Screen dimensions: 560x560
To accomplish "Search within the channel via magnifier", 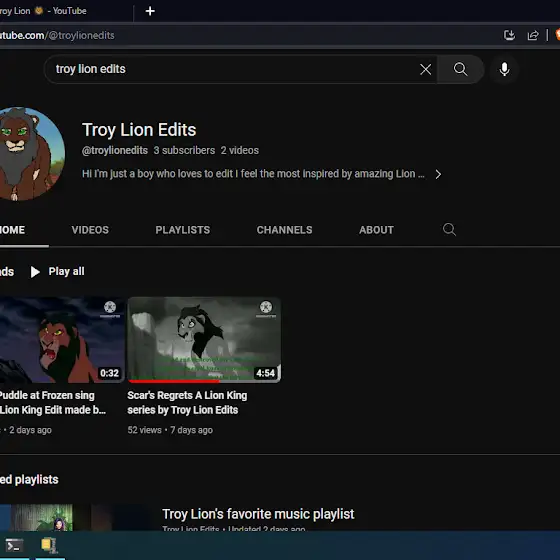I will (449, 229).
